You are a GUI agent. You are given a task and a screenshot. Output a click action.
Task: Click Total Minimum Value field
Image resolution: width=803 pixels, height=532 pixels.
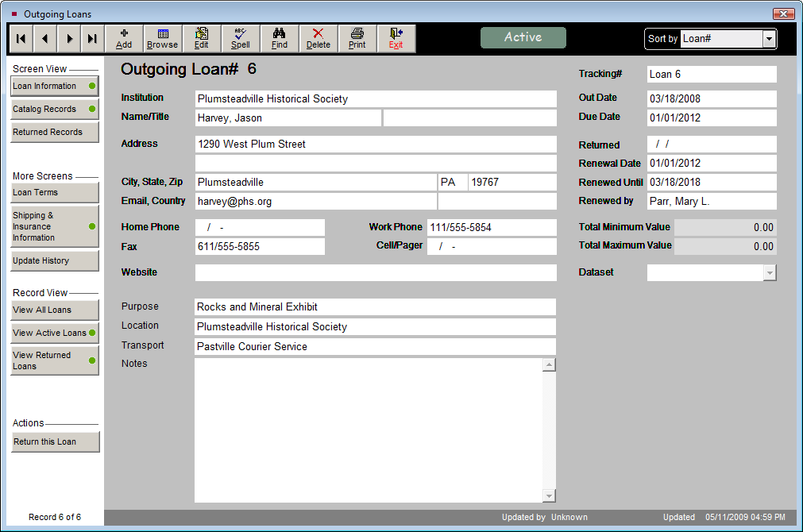[725, 227]
